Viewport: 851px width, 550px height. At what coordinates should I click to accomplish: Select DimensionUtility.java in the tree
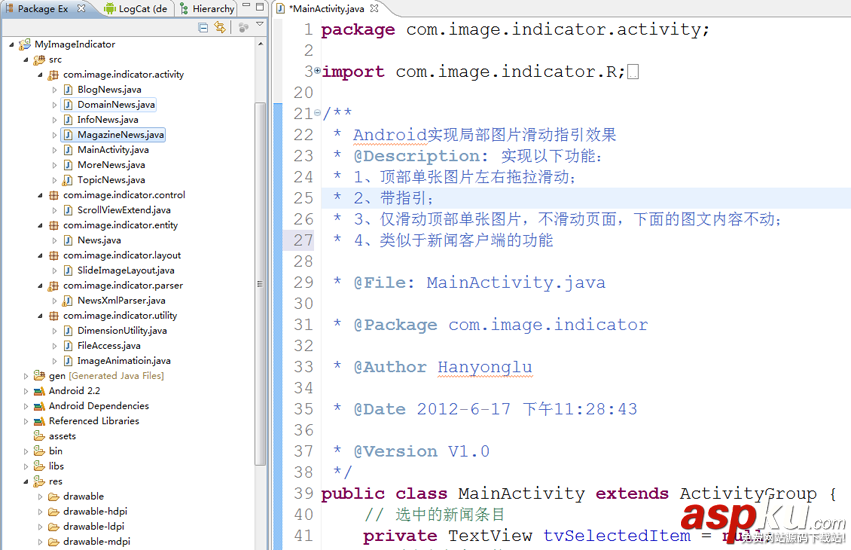[122, 331]
